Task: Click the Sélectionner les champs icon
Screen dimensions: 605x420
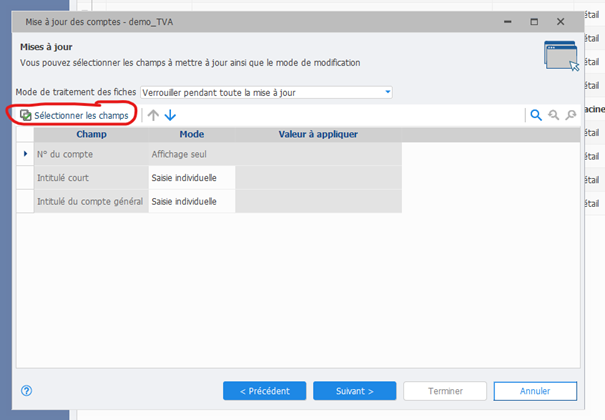Action: [26, 115]
